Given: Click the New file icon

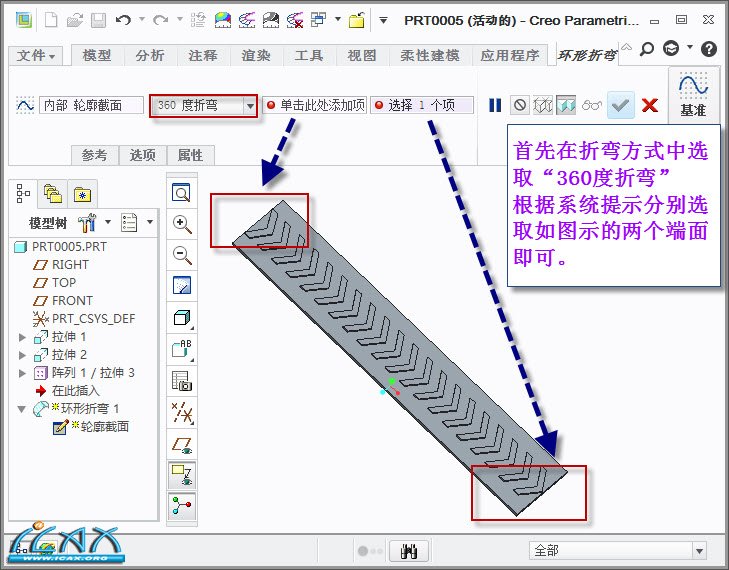Looking at the screenshot, I should pyautogui.click(x=51, y=20).
